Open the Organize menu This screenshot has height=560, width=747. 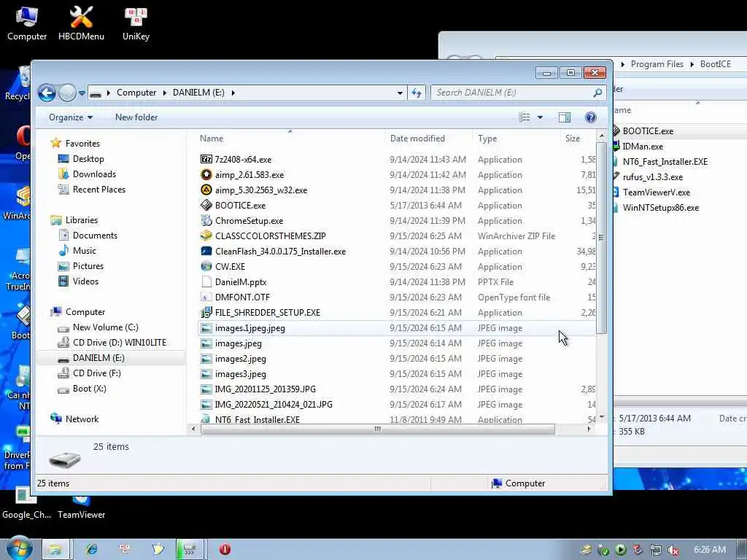[71, 117]
